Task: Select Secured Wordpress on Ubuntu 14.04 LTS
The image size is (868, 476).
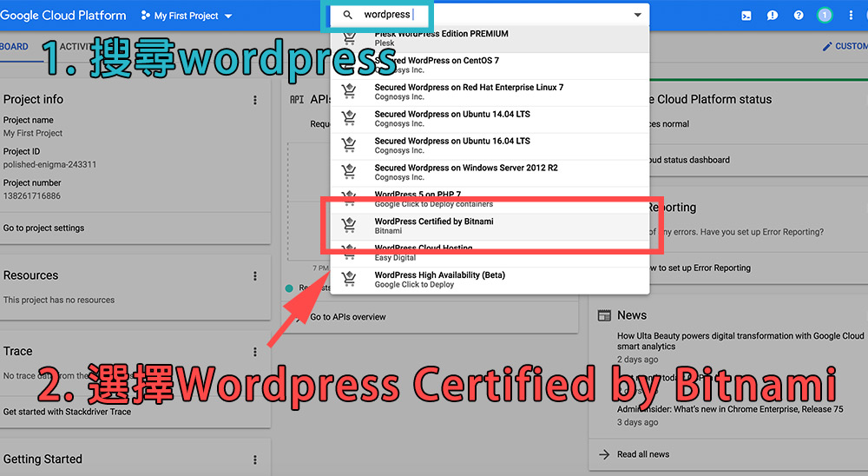Action: click(x=490, y=119)
